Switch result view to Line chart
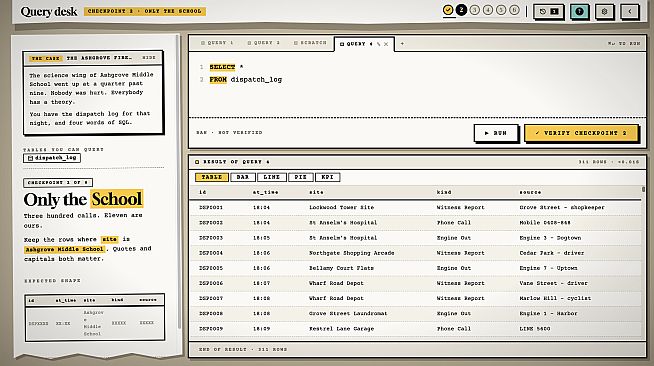 [x=272, y=177]
